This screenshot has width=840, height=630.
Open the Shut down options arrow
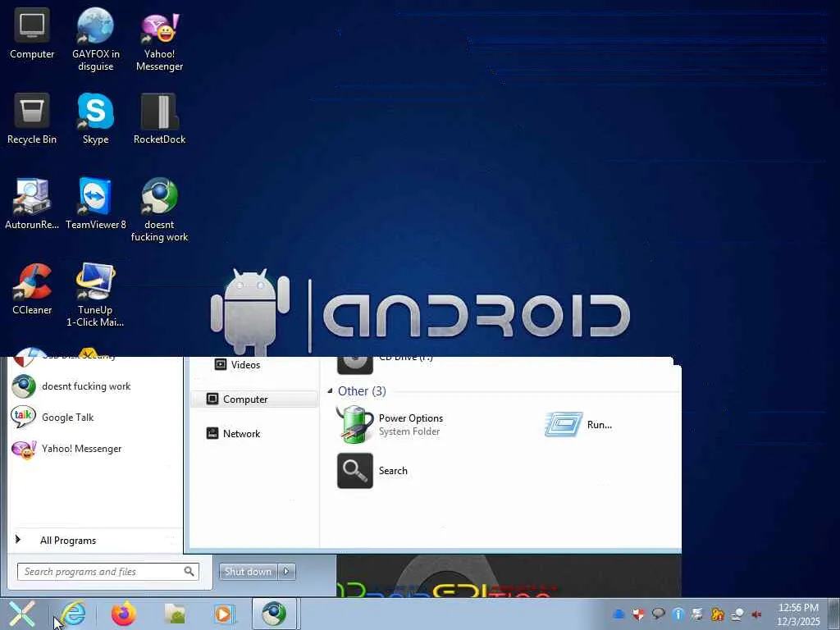(286, 572)
